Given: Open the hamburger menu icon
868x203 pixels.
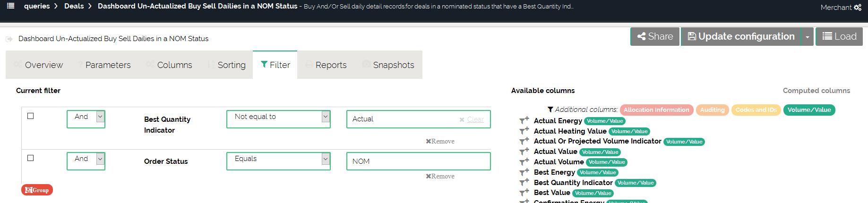Looking at the screenshot, I should (11, 6).
